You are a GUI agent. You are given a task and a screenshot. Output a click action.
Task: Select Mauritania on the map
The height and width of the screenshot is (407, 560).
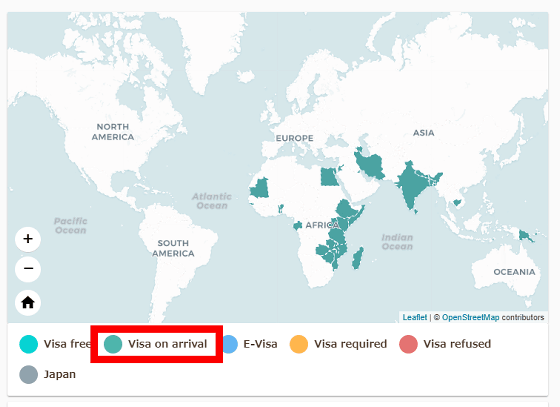(260, 188)
